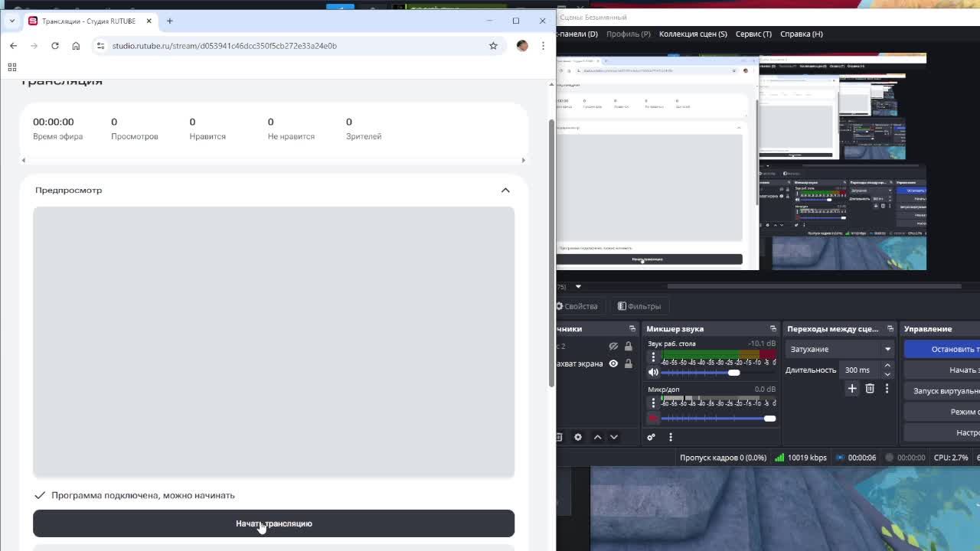Open OBS settings (Настройки) button
980x551 pixels.
(942, 432)
